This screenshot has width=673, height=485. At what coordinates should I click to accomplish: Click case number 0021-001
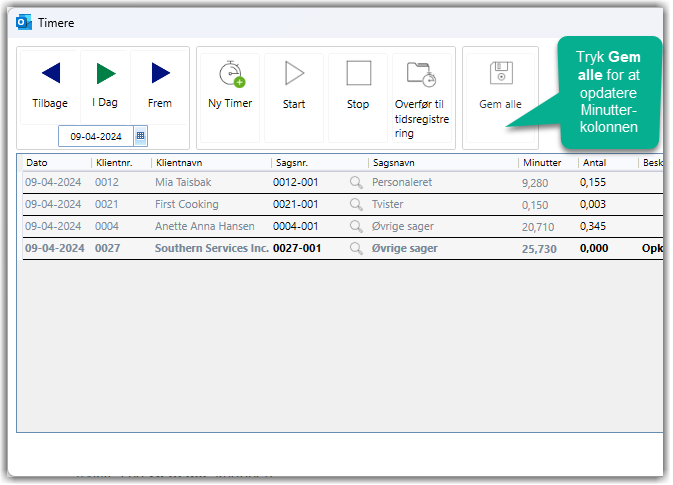(x=296, y=204)
